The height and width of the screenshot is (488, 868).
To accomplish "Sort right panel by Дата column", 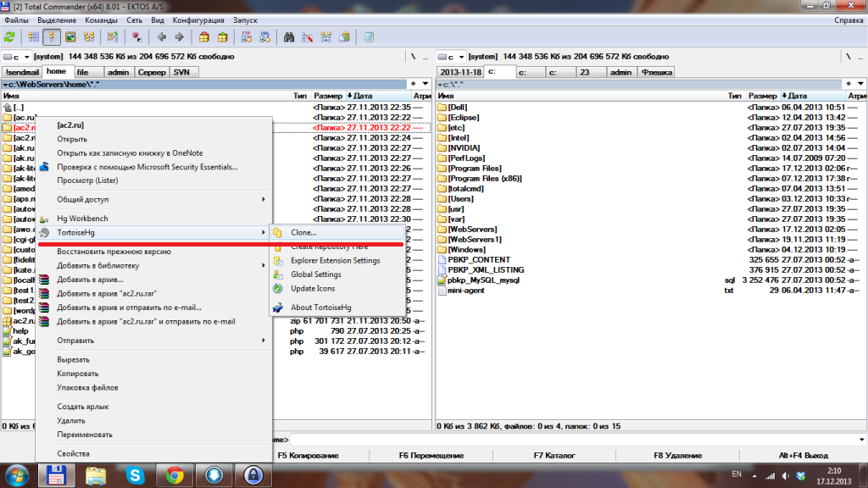I will [814, 96].
